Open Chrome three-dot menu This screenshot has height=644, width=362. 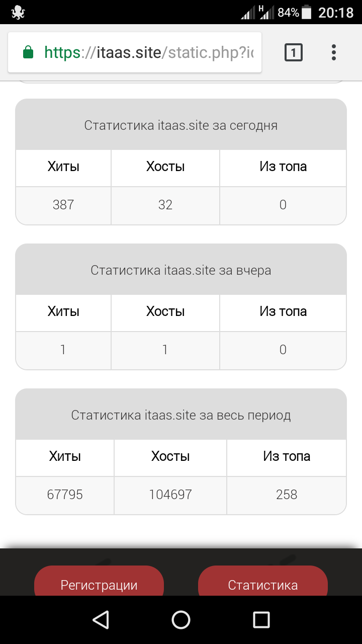[334, 52]
